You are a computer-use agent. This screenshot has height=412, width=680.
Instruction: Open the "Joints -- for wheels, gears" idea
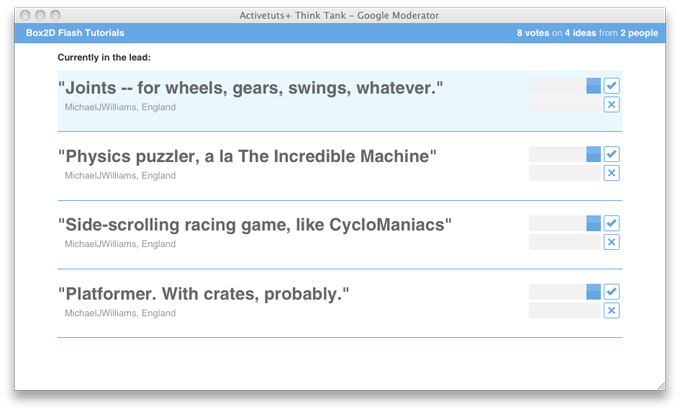(250, 88)
